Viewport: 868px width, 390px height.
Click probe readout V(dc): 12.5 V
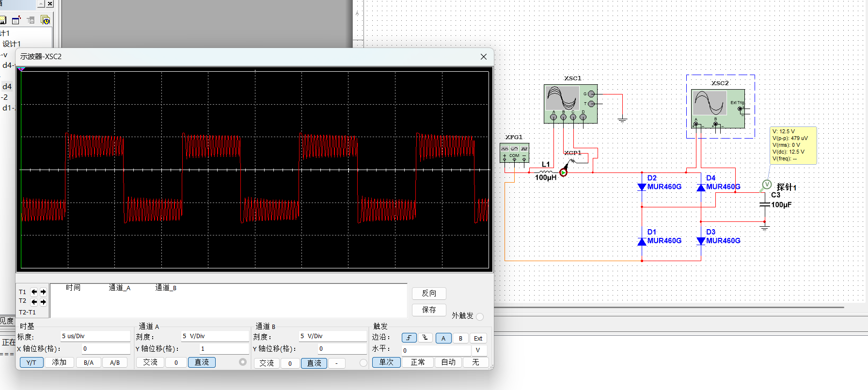pos(788,152)
